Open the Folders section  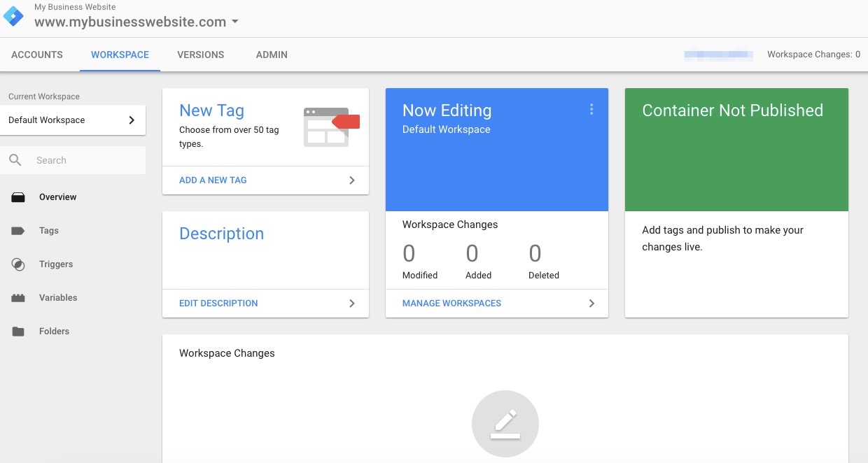[54, 332]
